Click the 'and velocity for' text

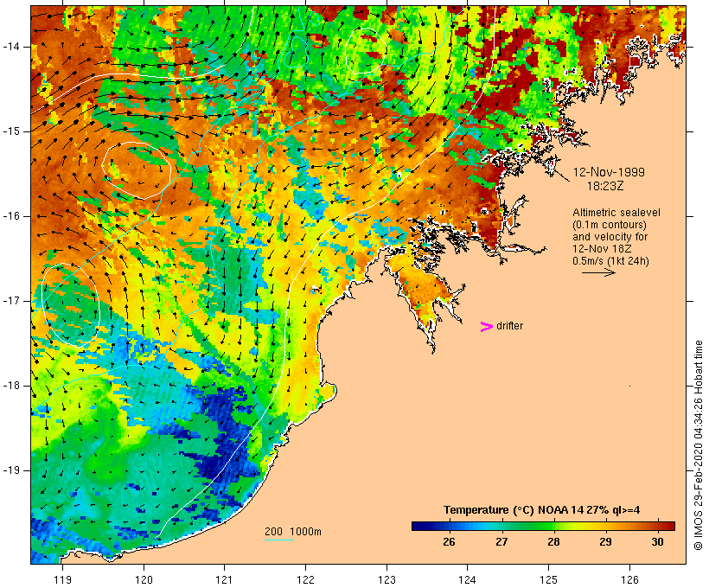click(x=610, y=237)
